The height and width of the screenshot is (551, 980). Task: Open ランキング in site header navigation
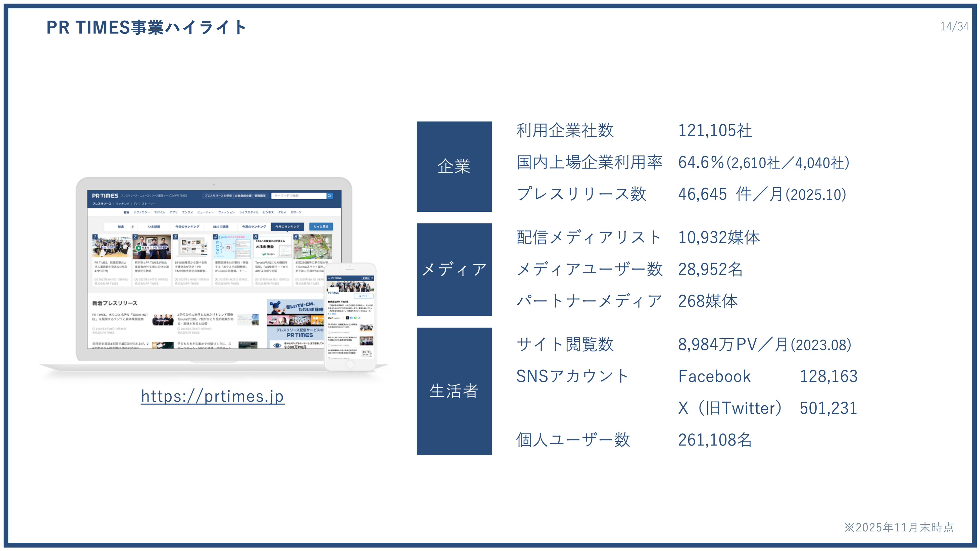click(x=123, y=204)
